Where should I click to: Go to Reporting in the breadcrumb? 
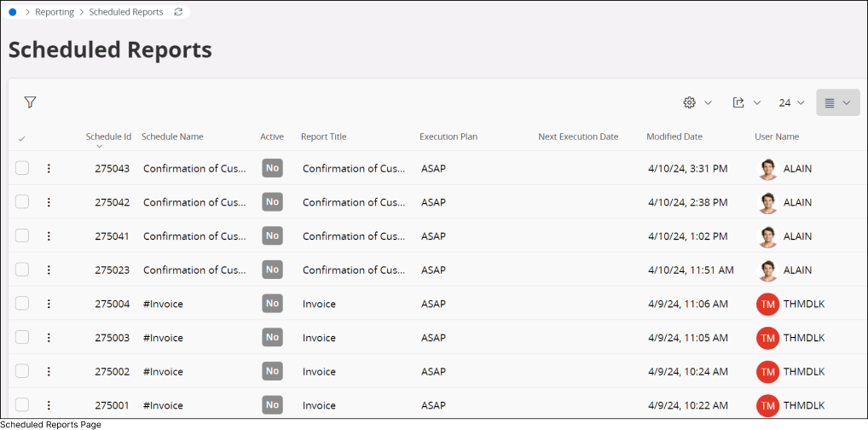pos(55,12)
